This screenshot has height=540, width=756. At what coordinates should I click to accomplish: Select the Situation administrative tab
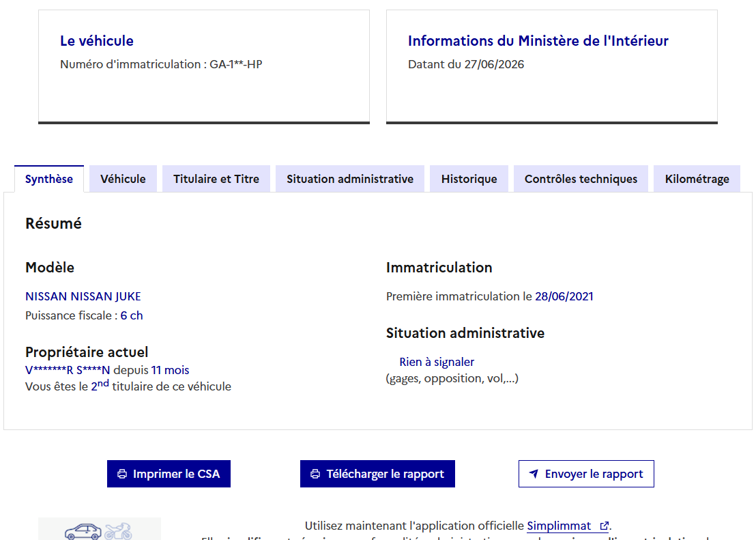(350, 179)
